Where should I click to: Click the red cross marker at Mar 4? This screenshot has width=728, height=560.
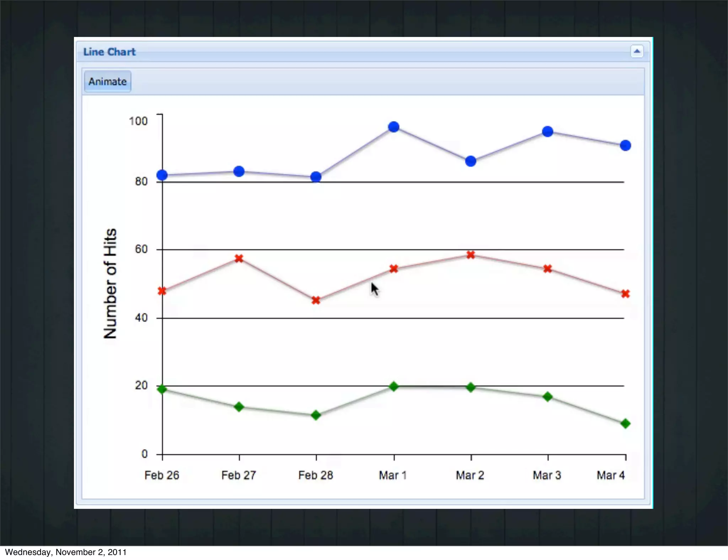click(x=625, y=294)
